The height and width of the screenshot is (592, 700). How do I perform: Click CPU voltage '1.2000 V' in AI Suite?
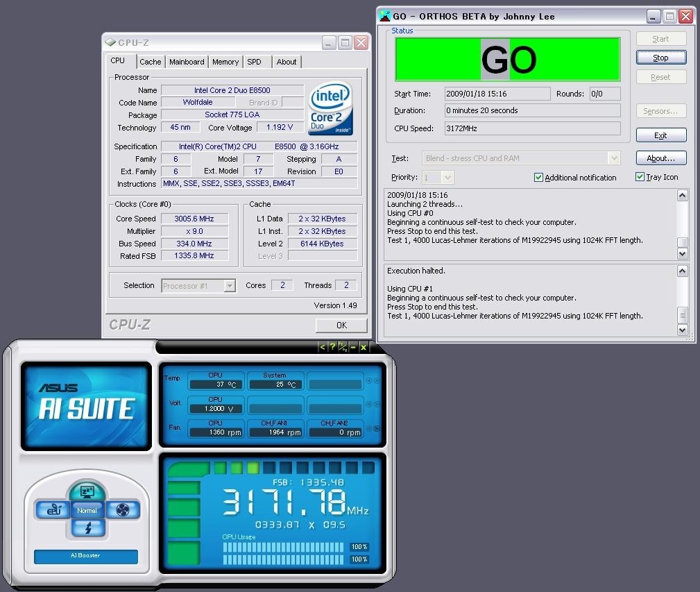(x=216, y=409)
